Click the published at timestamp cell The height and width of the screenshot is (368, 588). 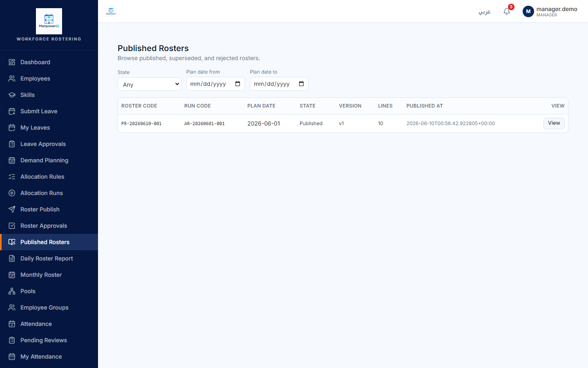[x=451, y=123]
